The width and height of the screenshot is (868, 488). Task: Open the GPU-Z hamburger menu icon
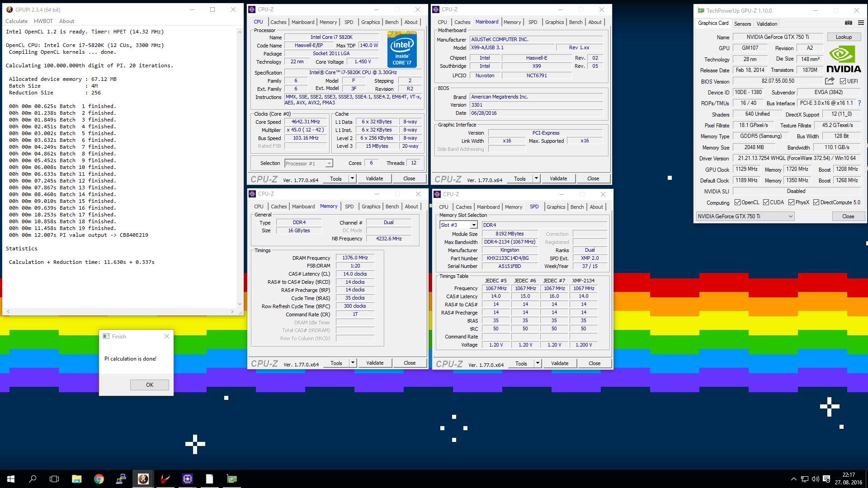(x=860, y=23)
